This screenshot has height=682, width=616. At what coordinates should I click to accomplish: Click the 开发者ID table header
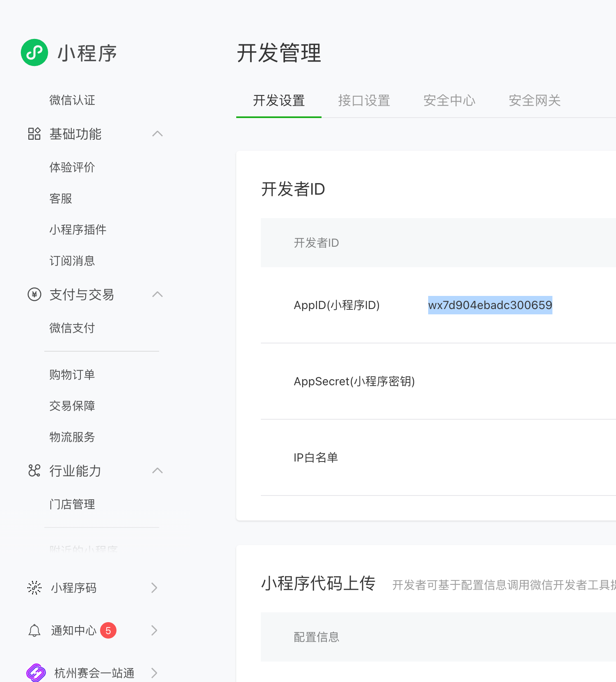click(316, 243)
